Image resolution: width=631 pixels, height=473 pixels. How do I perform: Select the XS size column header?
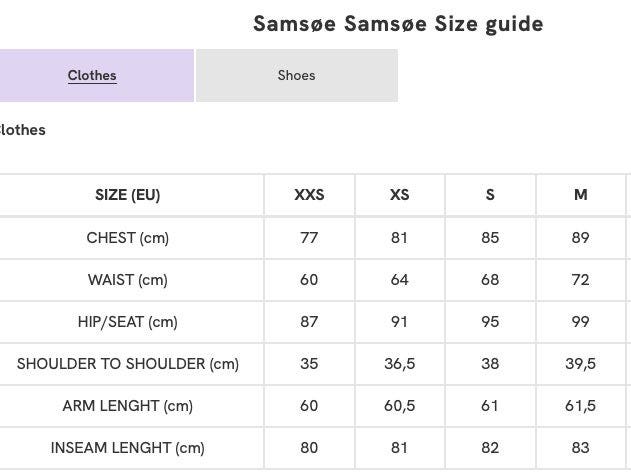click(400, 195)
